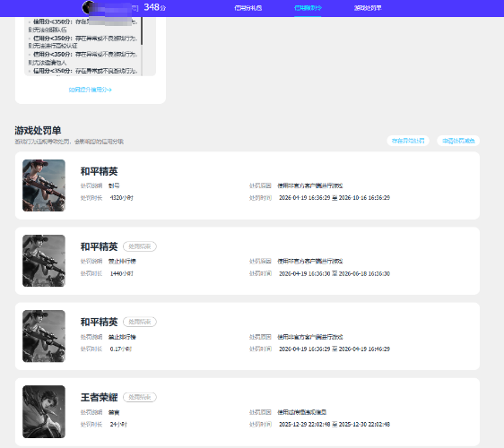
Task: Open the 和平精英 thumbnail for the 0.17小时 penalty
Action: click(44, 336)
